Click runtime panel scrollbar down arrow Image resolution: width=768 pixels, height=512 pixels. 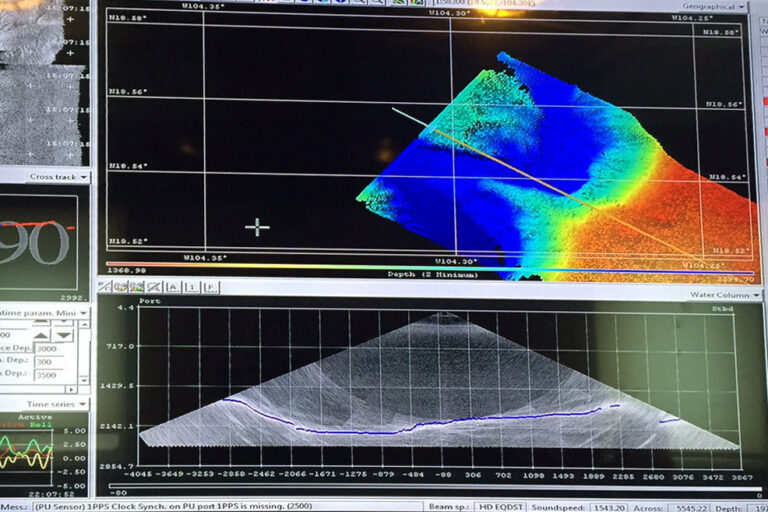tap(84, 380)
